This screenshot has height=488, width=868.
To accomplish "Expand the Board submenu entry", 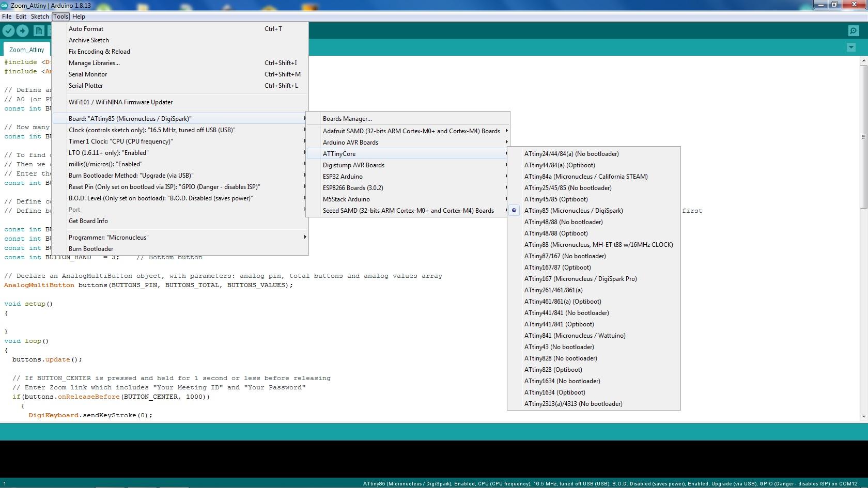I will pos(180,119).
